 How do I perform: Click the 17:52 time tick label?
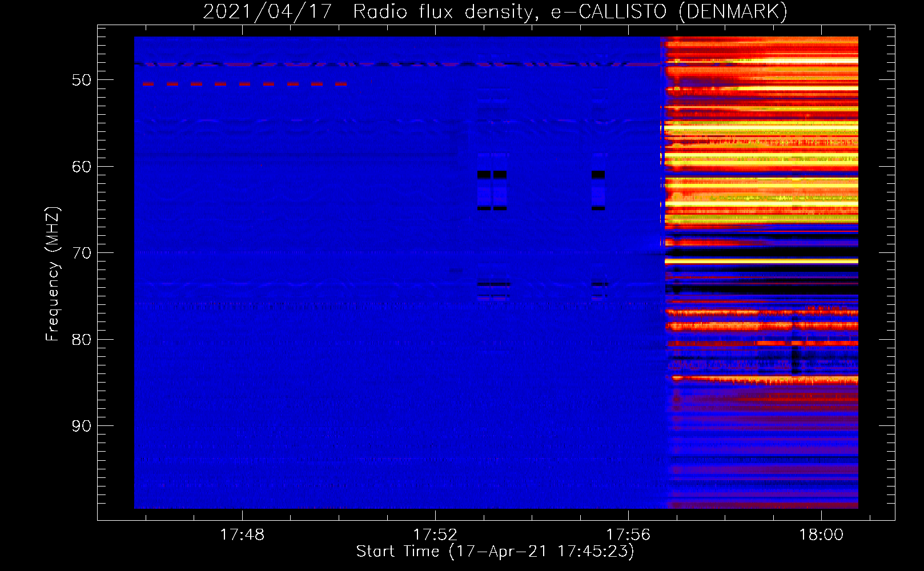[435, 534]
